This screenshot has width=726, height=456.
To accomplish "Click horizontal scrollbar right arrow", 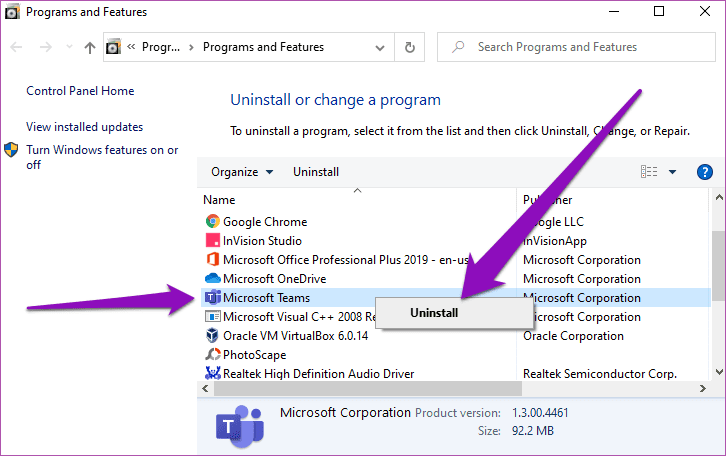I will click(x=703, y=388).
